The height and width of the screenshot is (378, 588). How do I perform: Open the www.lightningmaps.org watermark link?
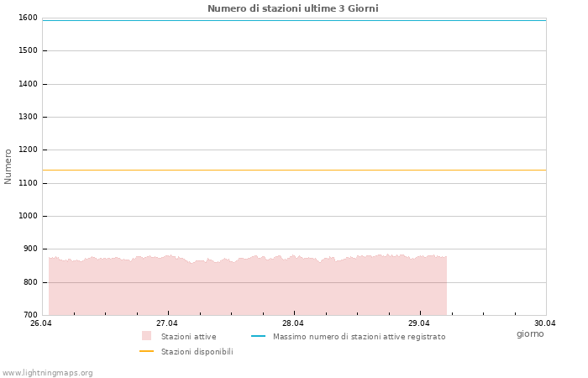pyautogui.click(x=48, y=373)
